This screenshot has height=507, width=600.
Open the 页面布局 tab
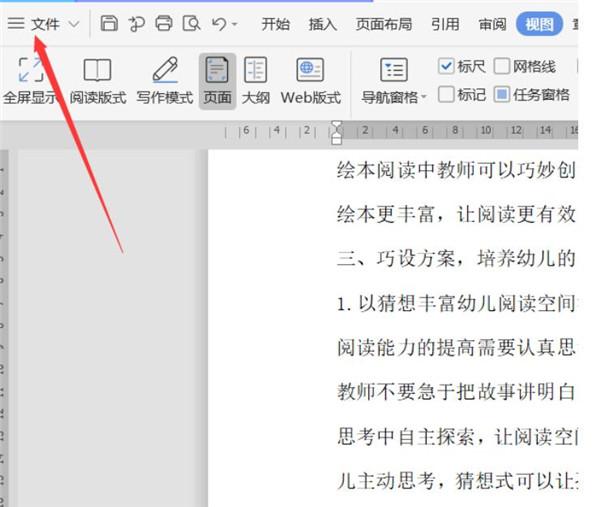pyautogui.click(x=384, y=24)
